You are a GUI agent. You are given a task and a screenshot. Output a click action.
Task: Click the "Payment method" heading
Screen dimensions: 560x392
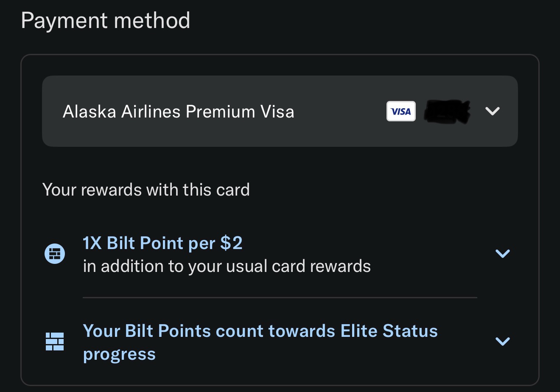pos(105,20)
